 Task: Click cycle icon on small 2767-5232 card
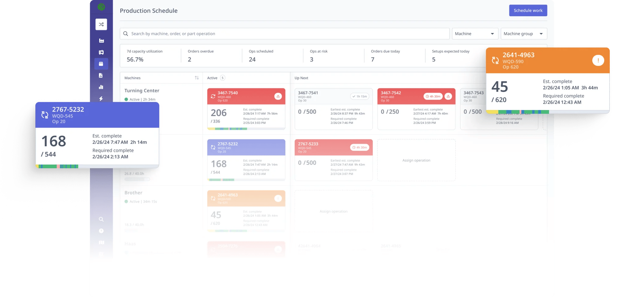tap(213, 147)
